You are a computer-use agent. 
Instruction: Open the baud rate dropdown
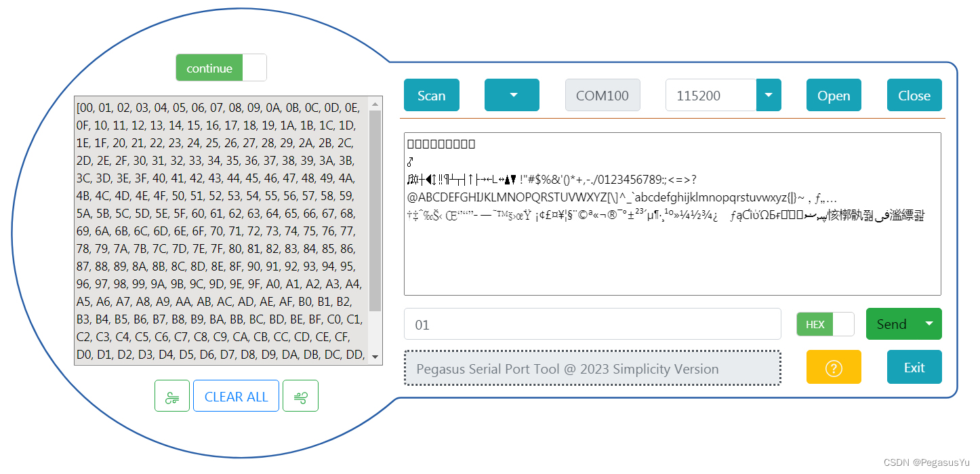768,95
